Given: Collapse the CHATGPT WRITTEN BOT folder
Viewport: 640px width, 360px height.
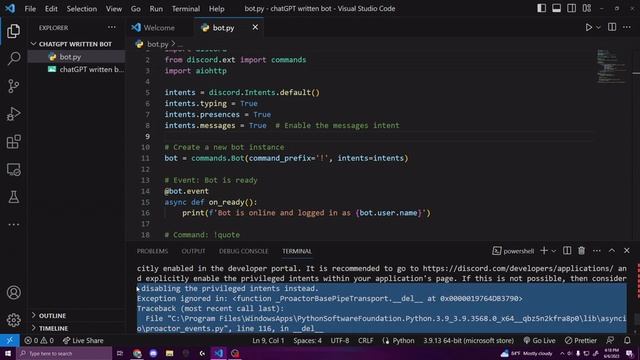Looking at the screenshot, I should click(76, 44).
